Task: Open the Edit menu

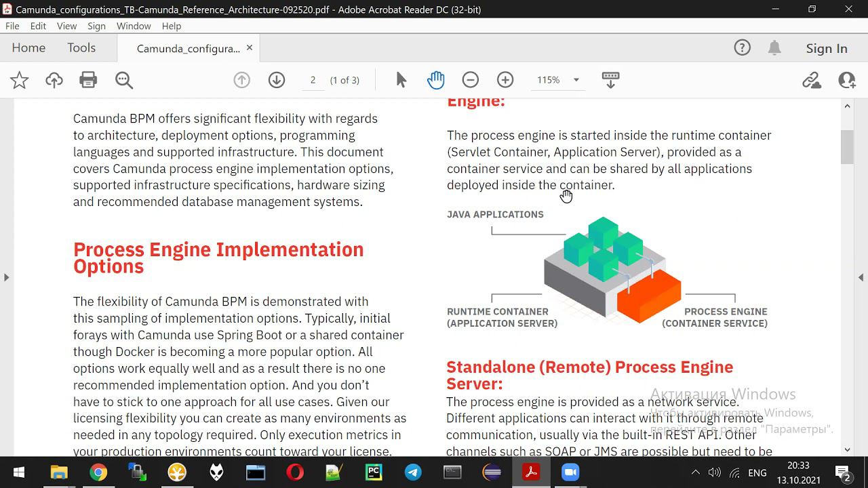Action: point(38,26)
